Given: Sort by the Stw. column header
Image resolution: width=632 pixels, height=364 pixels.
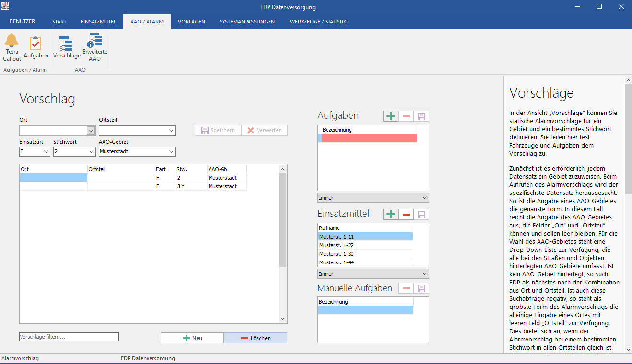Looking at the screenshot, I should pos(191,169).
